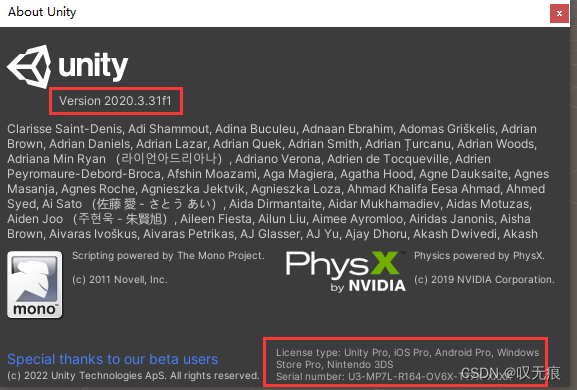Viewport: 577px width, 390px height.
Task: Click the green X in the PhysX logo
Action: pyautogui.click(x=385, y=263)
